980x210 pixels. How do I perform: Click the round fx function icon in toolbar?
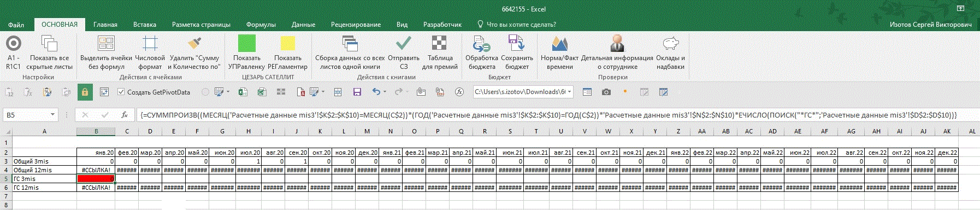tap(459, 92)
